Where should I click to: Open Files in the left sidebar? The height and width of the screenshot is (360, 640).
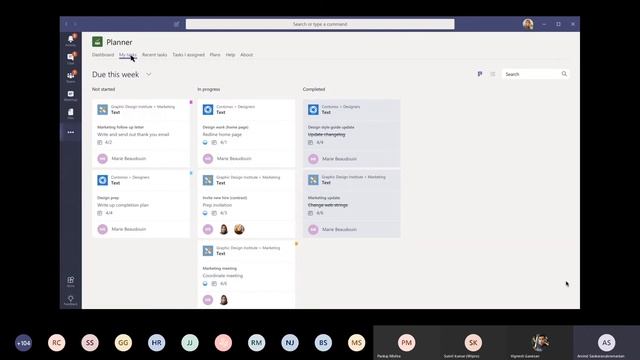71,113
